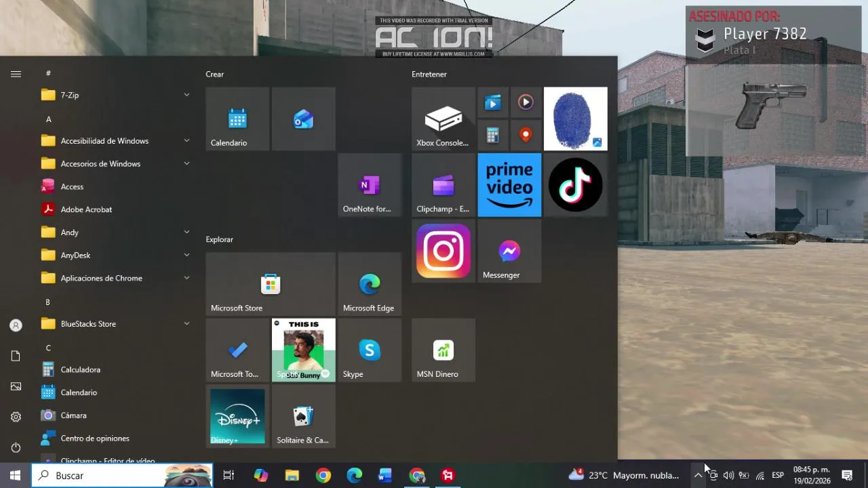Open the user account button
This screenshot has height=488, width=868.
tap(16, 325)
